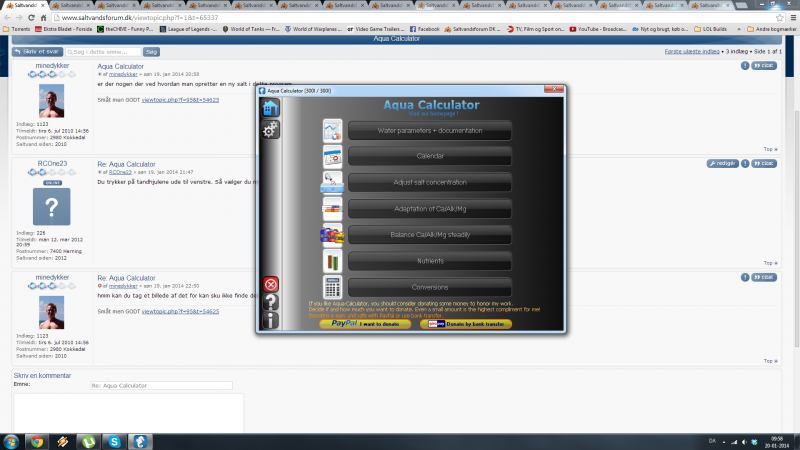This screenshot has height=450, width=800.
Task: Click the chart icon beside Water parameters
Action: pyautogui.click(x=333, y=131)
